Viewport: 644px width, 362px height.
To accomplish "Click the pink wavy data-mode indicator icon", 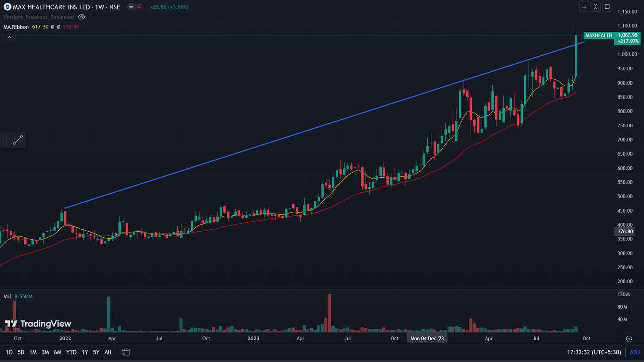I will 139,7.
